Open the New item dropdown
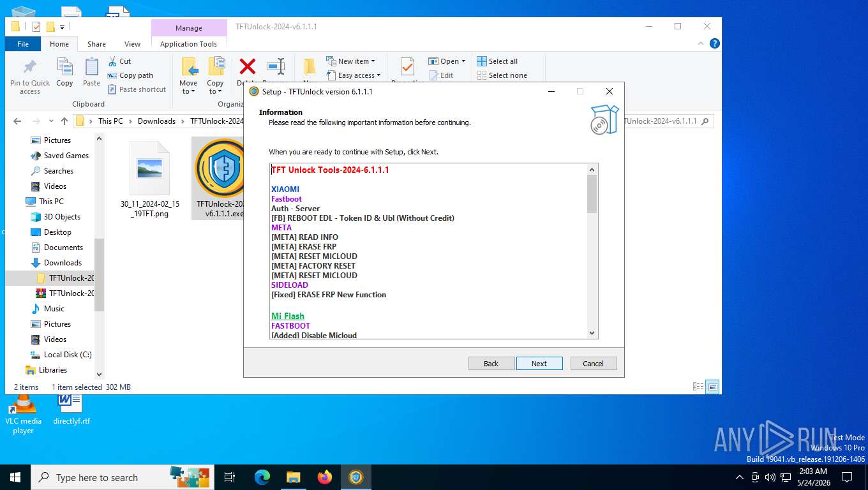This screenshot has height=490, width=868. click(350, 61)
